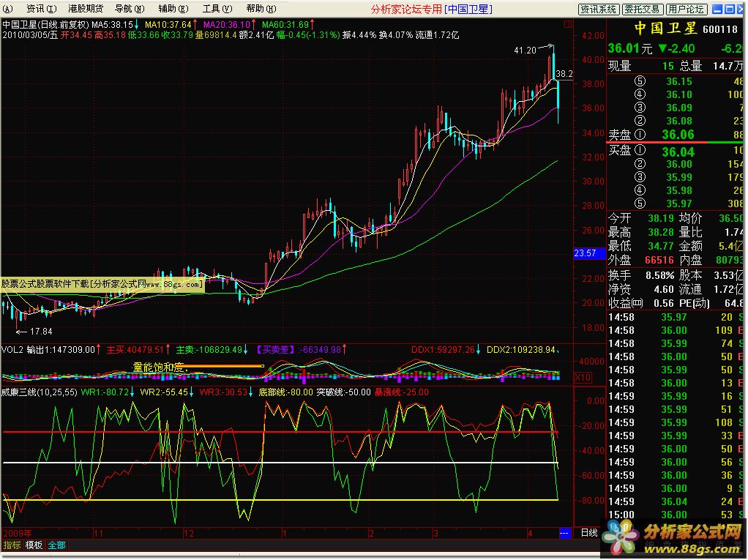Click sell level ① price 36.06

[x=678, y=135]
